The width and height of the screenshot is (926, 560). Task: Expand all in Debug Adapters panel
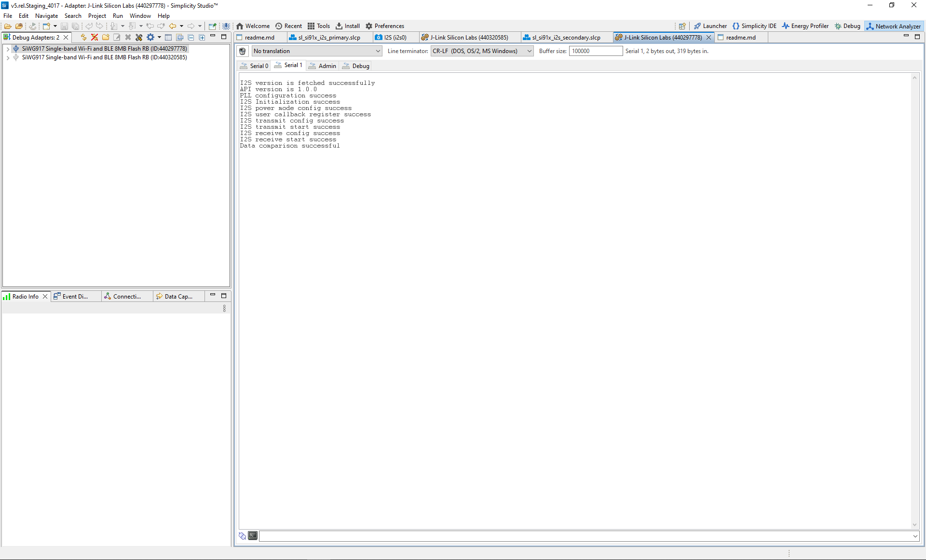[202, 37]
